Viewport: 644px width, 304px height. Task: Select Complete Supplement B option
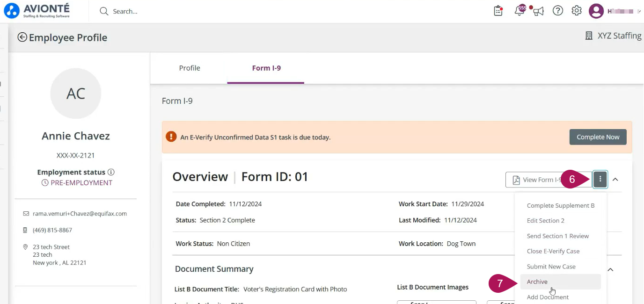pyautogui.click(x=561, y=205)
